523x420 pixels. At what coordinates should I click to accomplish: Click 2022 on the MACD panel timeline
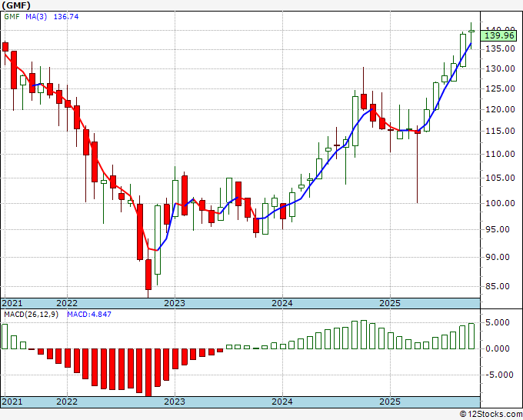pyautogui.click(x=67, y=402)
